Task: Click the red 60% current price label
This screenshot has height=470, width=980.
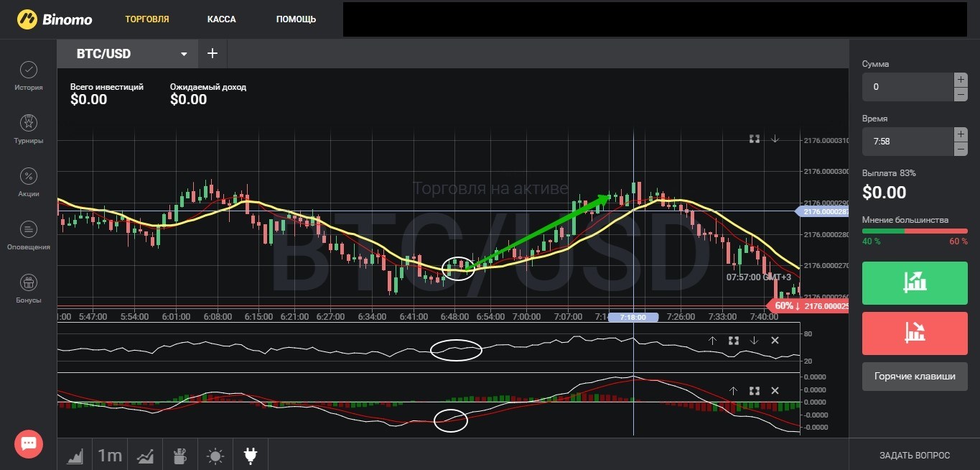Action: pos(809,306)
